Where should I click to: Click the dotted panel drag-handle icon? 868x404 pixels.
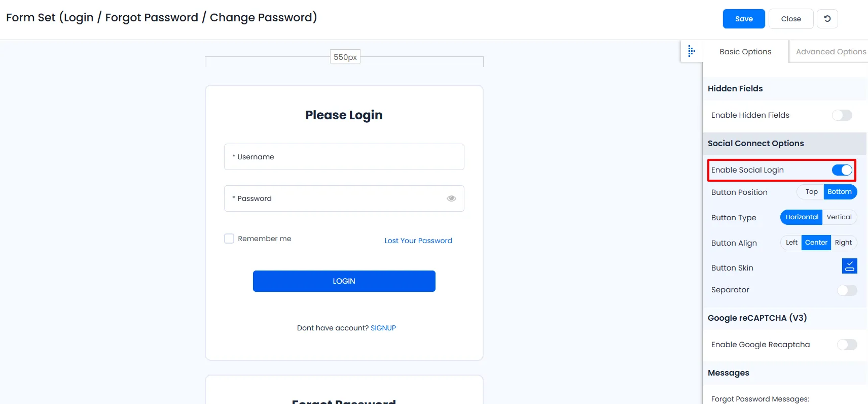(x=691, y=51)
